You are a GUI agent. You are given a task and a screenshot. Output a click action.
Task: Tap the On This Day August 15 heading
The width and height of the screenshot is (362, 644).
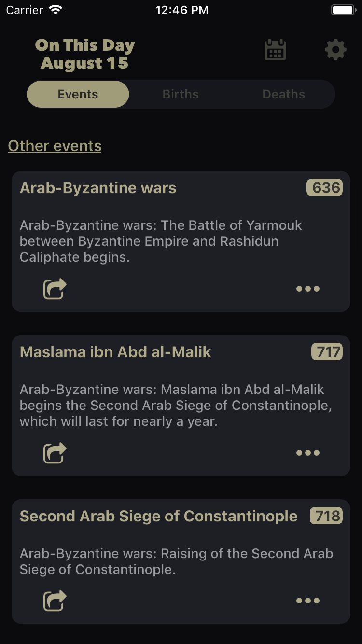85,54
